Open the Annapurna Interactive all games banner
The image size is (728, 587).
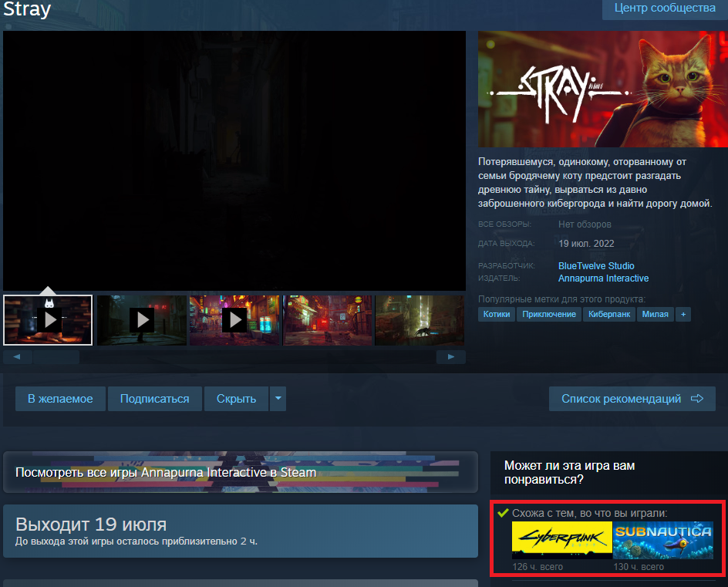[241, 472]
